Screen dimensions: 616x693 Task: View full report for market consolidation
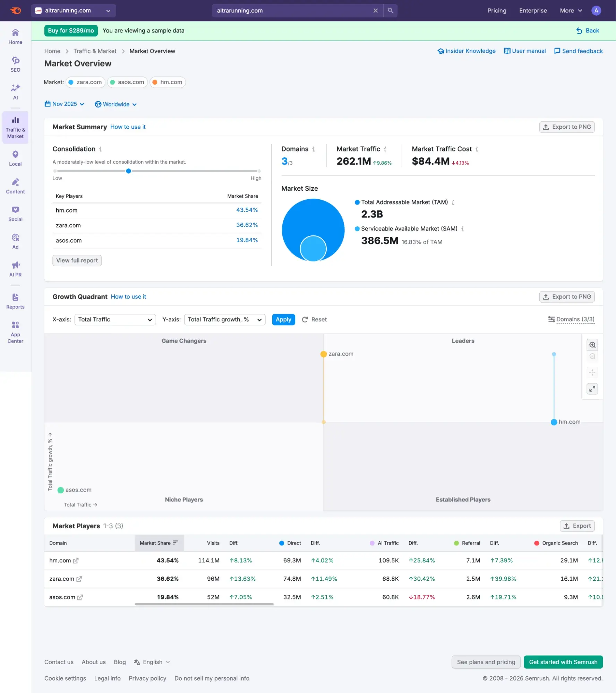[x=77, y=260]
